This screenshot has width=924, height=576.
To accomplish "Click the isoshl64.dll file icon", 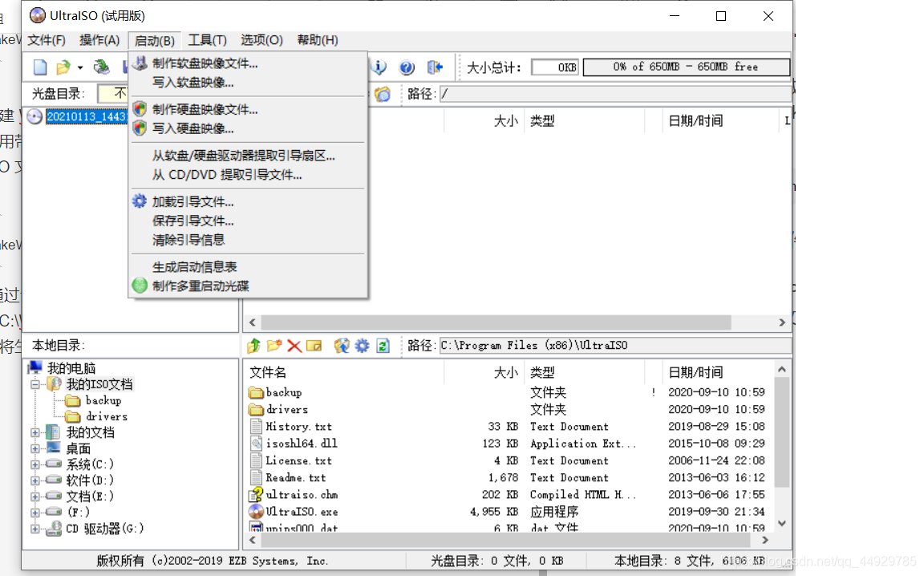I will (x=257, y=444).
